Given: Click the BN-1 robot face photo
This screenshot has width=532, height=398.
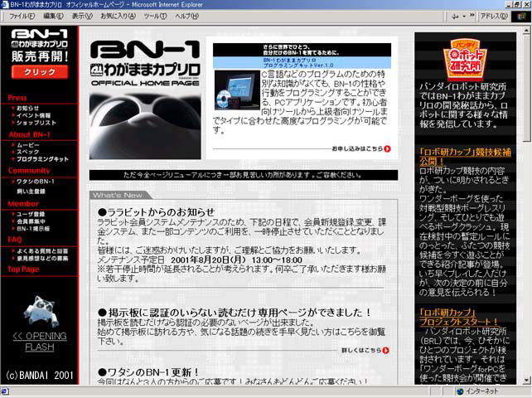Looking at the screenshot, I should click(145, 126).
